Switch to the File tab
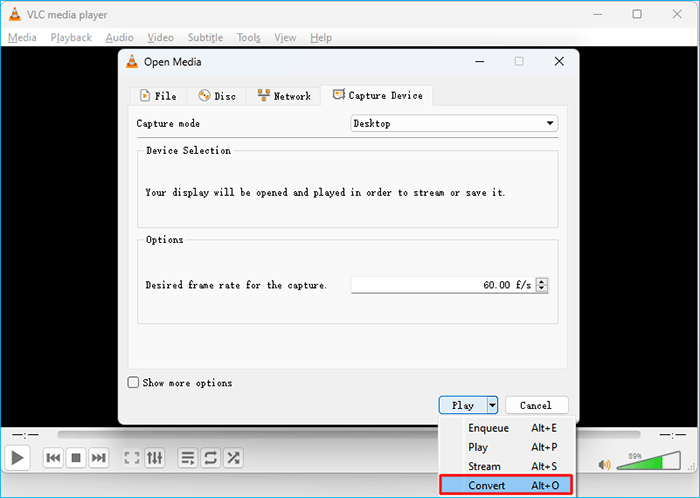 [158, 96]
